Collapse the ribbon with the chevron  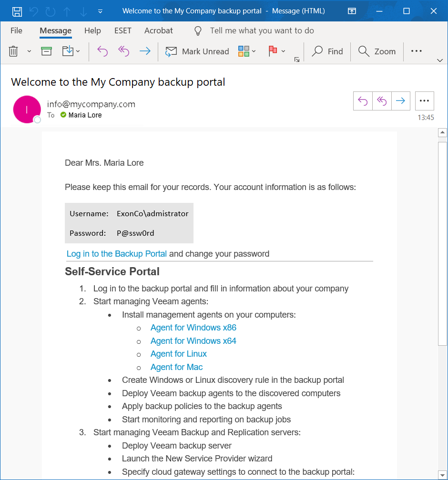pos(440,60)
